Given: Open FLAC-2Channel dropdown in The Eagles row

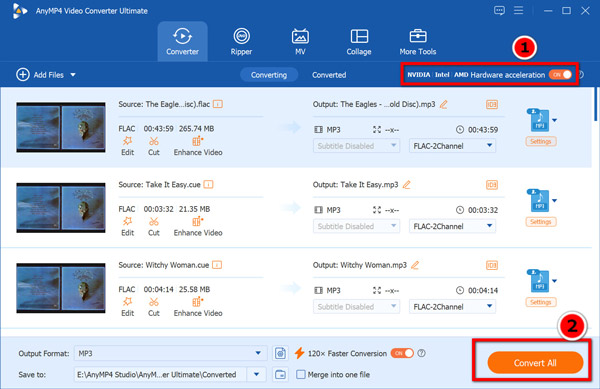Looking at the screenshot, I should click(452, 146).
